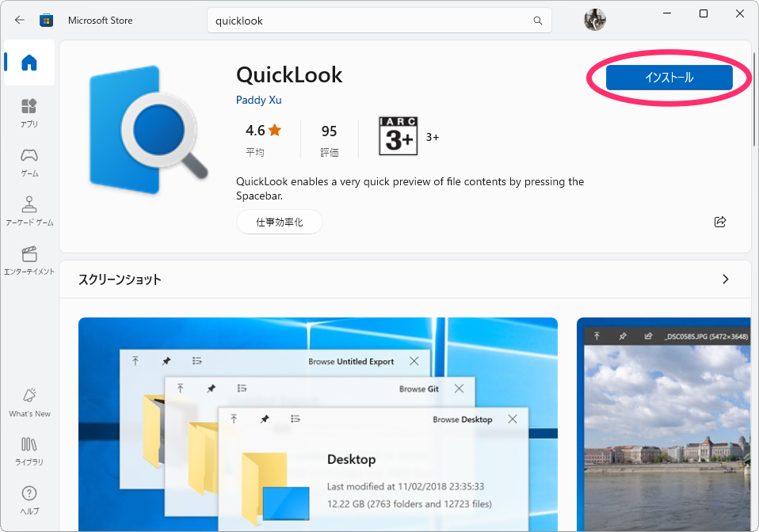Click the 3+ age rating text
This screenshot has width=759, height=532.
click(433, 137)
